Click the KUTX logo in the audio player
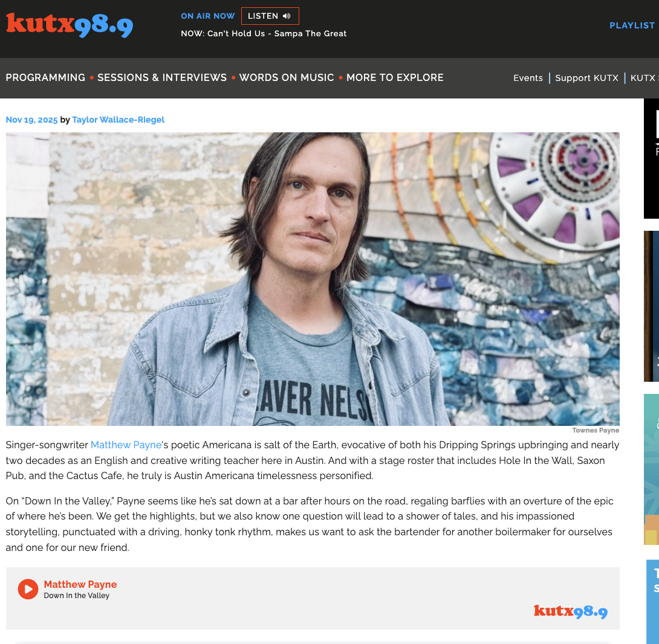The height and width of the screenshot is (644, 659). click(x=570, y=611)
